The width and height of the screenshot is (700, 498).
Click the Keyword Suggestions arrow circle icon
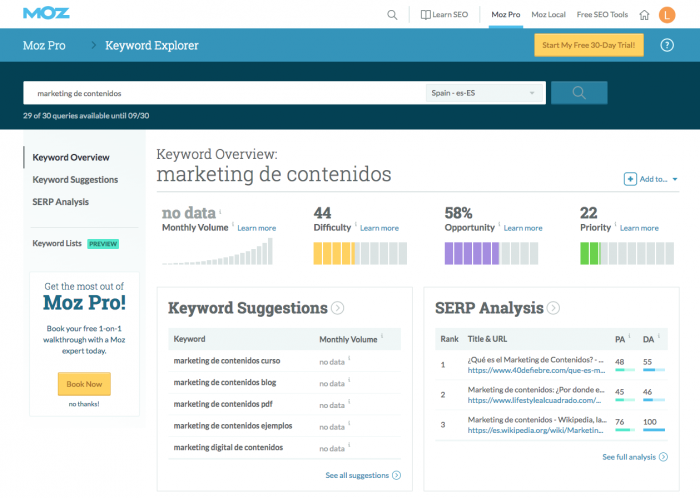[338, 308]
